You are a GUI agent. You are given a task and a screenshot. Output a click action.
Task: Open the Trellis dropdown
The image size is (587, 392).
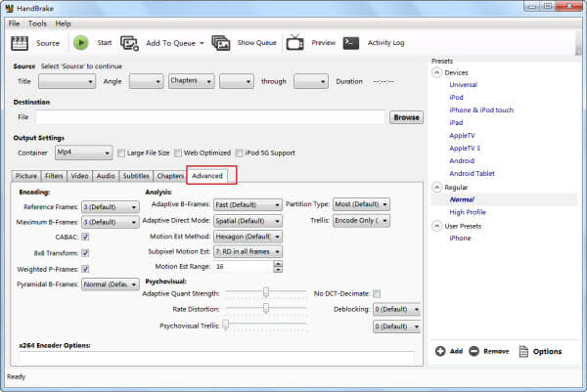pos(361,220)
